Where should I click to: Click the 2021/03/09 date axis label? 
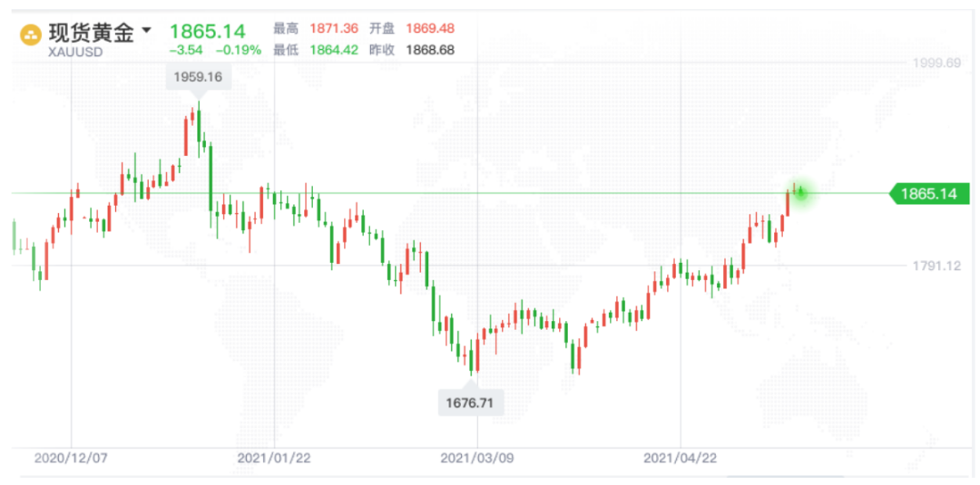[x=477, y=459]
